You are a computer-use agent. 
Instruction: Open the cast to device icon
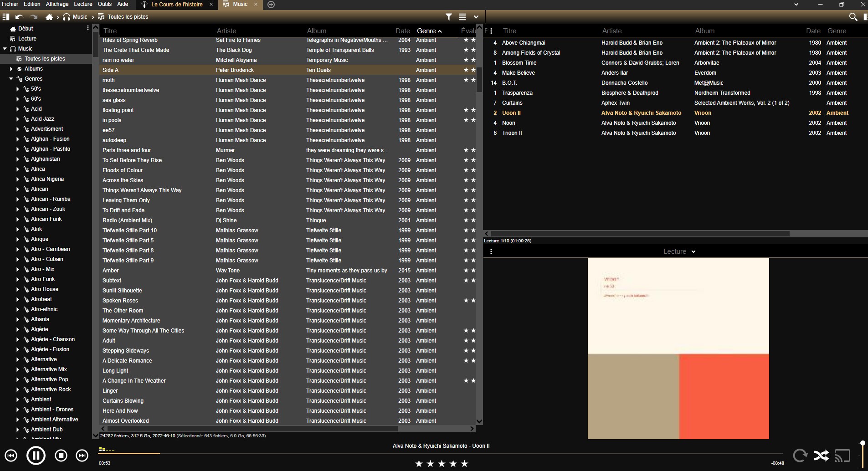tap(842, 456)
